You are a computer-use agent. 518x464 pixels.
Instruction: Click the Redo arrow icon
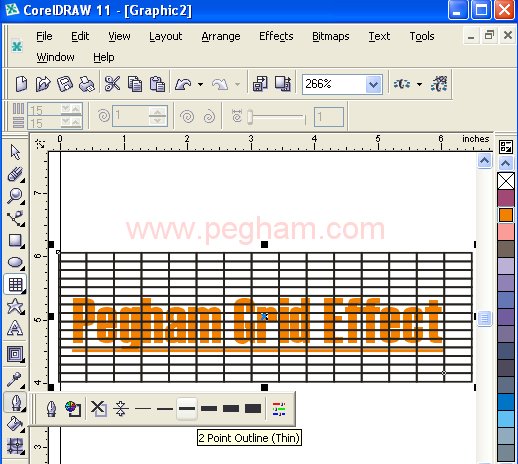[x=220, y=84]
